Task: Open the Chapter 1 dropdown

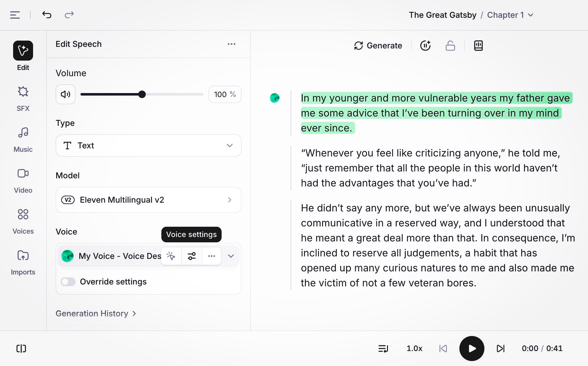Action: [x=510, y=15]
